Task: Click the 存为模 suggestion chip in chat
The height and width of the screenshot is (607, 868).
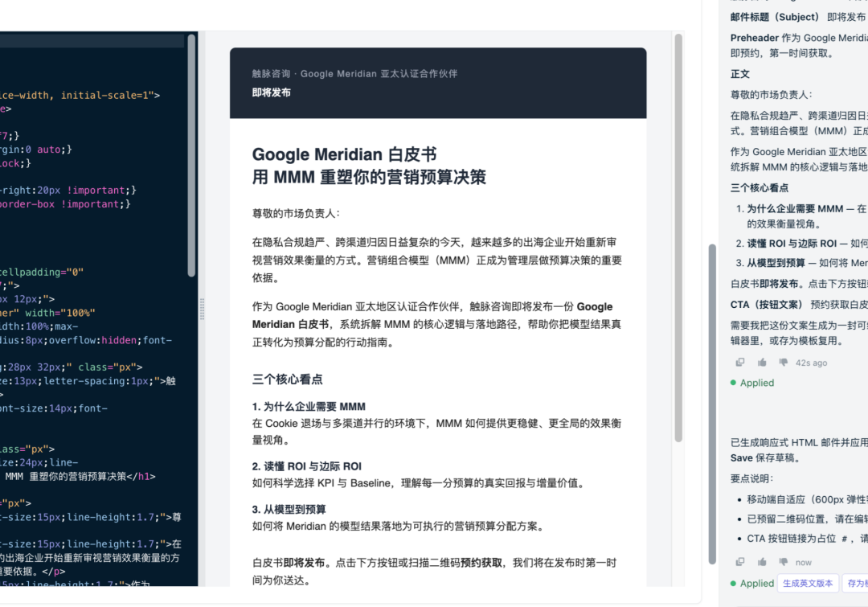Action: pos(855,583)
